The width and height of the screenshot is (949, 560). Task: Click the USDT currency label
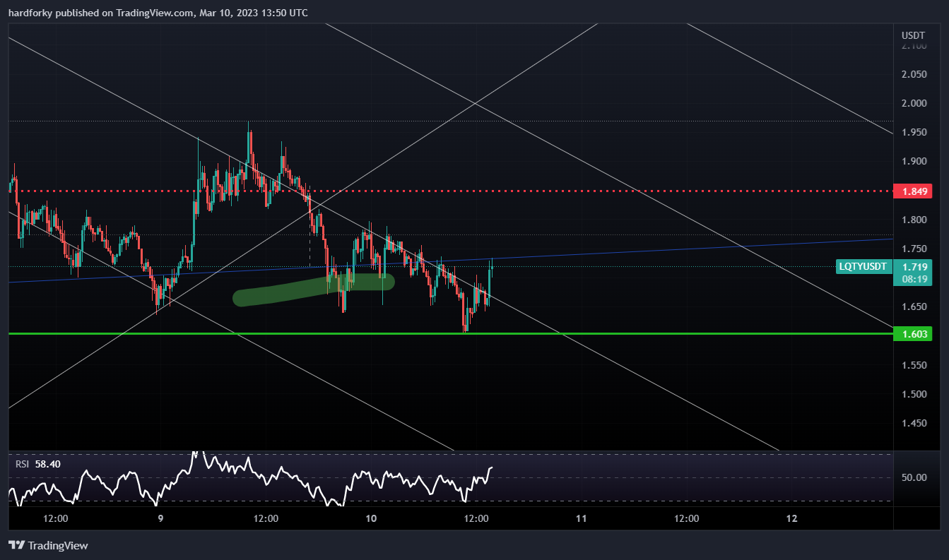913,35
